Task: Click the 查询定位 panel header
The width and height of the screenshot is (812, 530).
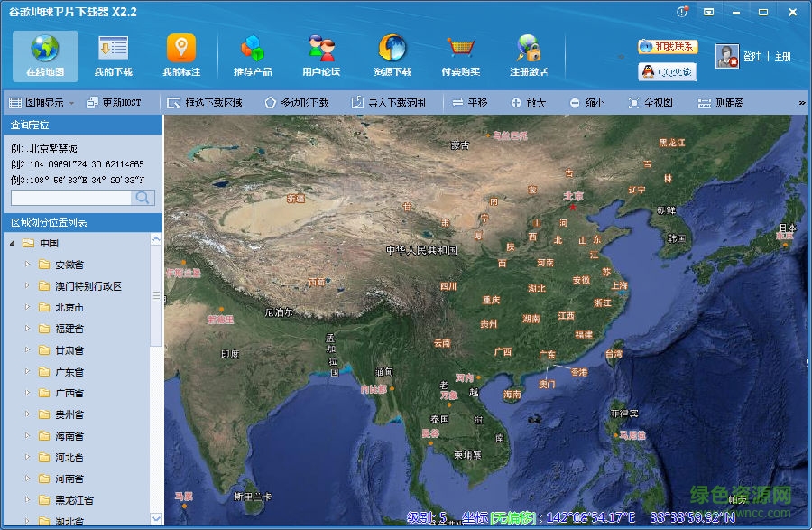Action: [83, 125]
